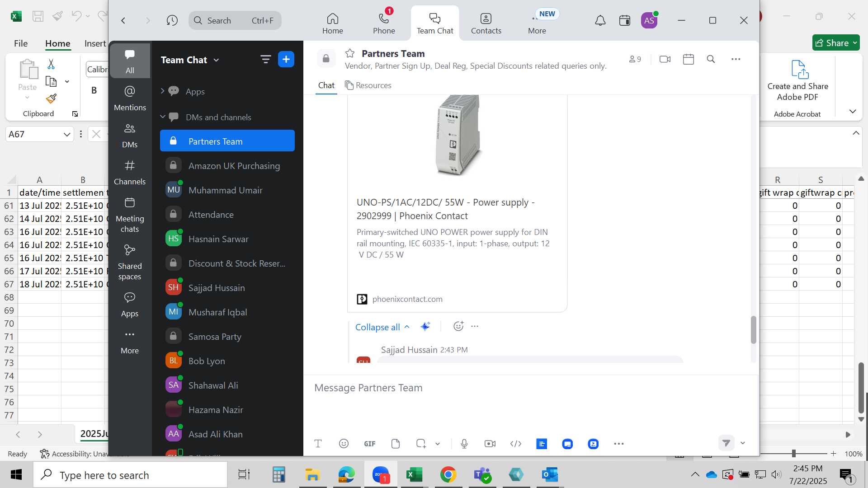Viewport: 868px width, 488px height.
Task: Open the Attendance channel
Action: [x=227, y=215]
